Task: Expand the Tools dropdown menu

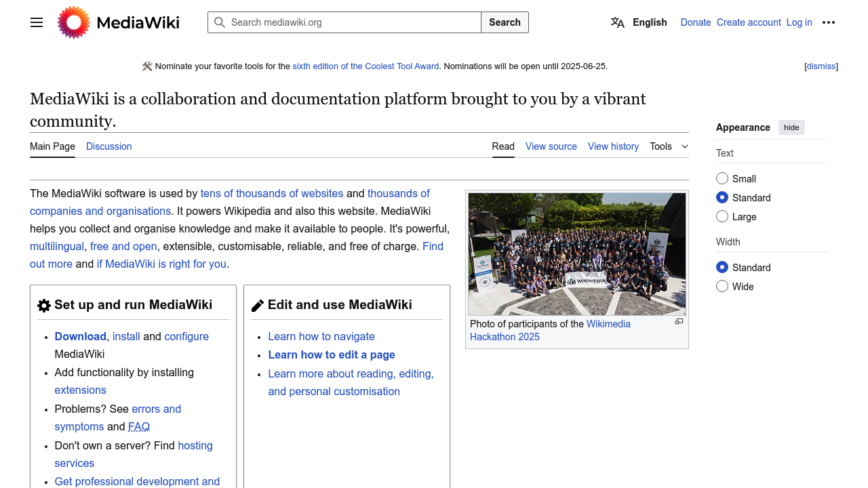Action: point(669,146)
